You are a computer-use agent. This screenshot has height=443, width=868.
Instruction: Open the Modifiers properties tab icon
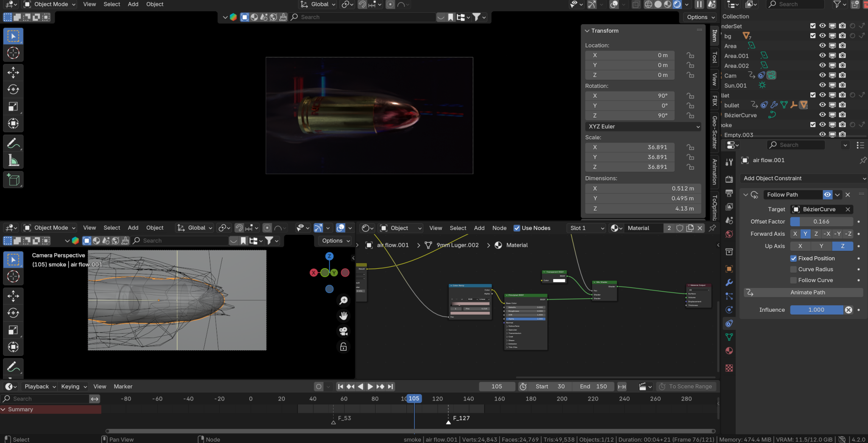(729, 282)
